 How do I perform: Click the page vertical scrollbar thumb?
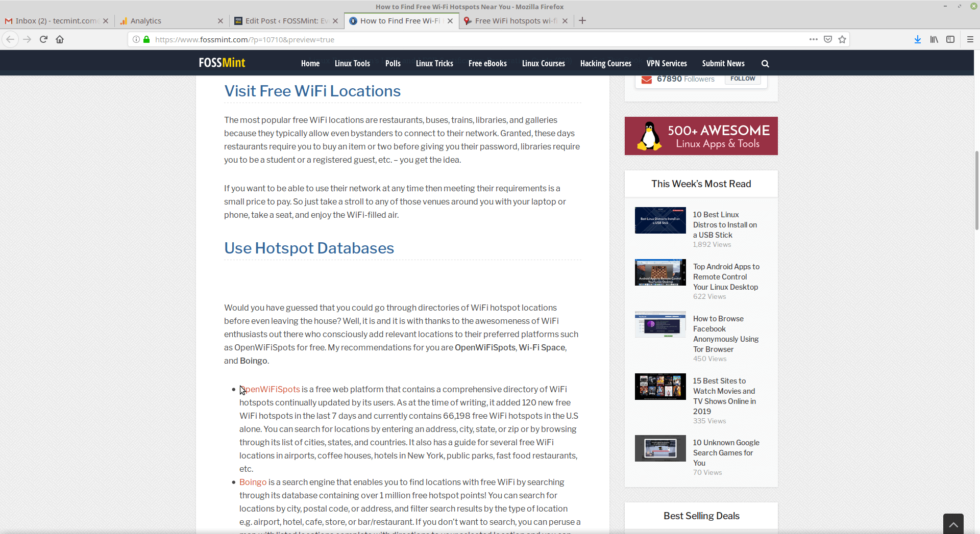pos(976,190)
